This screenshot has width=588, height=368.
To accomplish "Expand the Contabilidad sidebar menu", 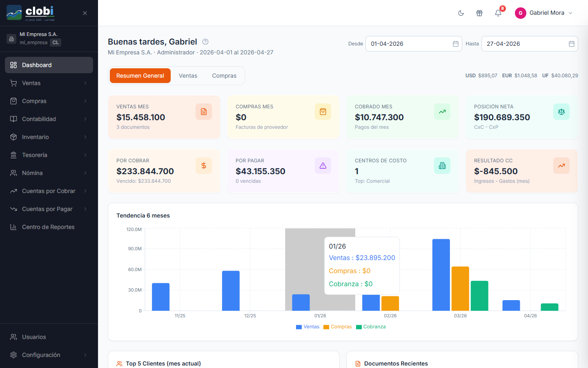I will pos(49,119).
